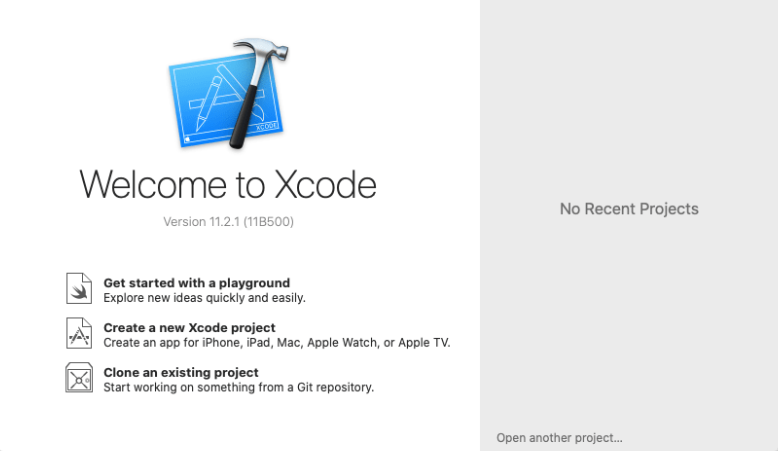Click the No Recent Projects label
The width and height of the screenshot is (778, 451).
point(629,209)
